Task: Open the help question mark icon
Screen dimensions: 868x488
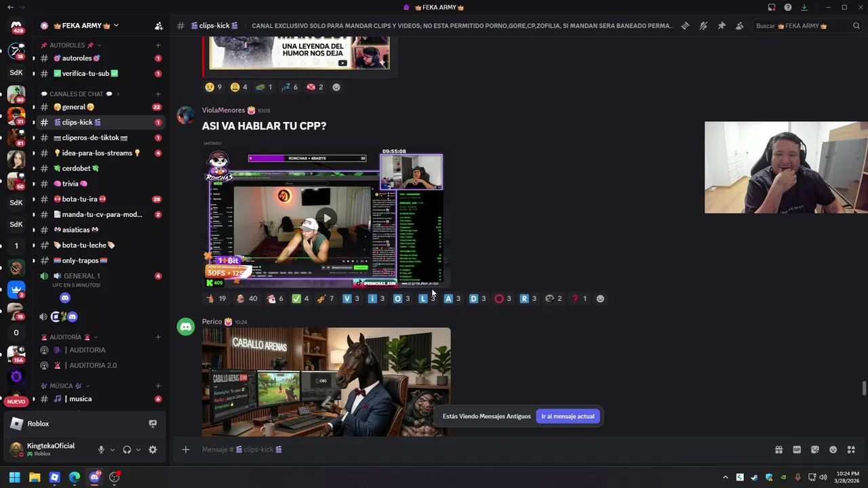Action: click(x=788, y=7)
